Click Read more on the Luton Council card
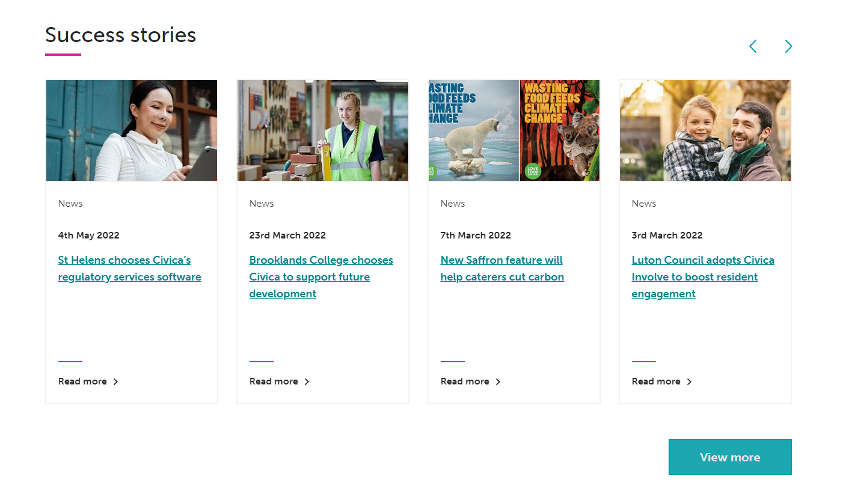855x504 pixels. pyautogui.click(x=655, y=381)
